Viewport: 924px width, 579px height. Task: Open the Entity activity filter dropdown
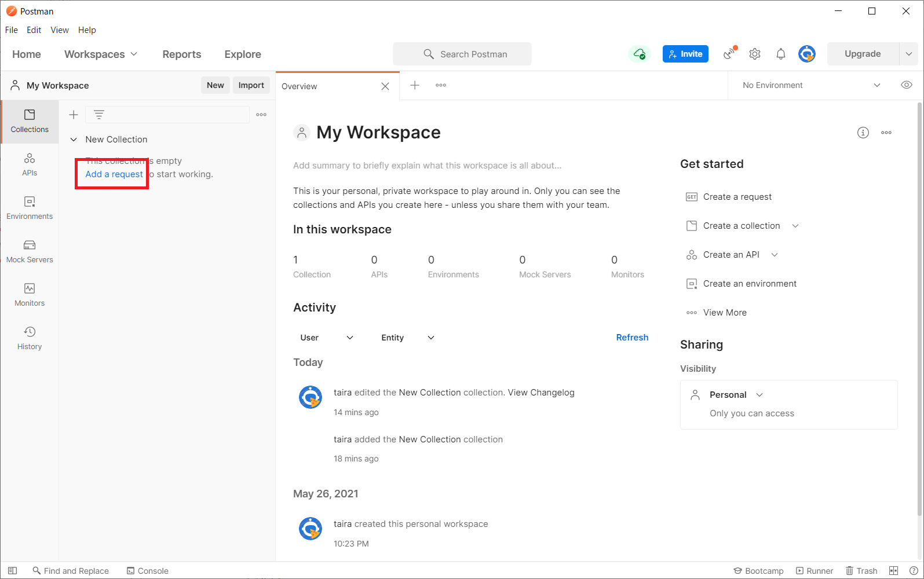408,338
